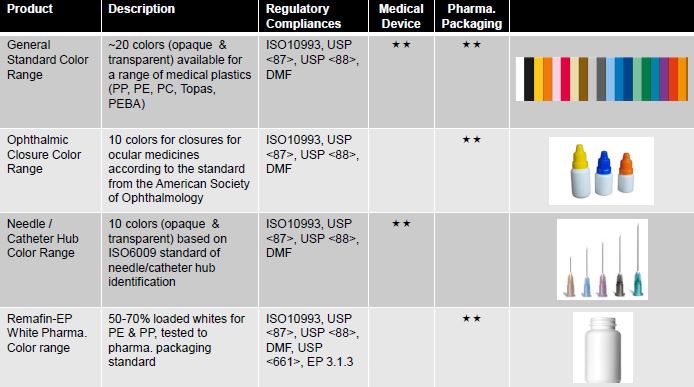Click the white pharma bottle image
Screen dimensions: 694x387
pos(602,348)
